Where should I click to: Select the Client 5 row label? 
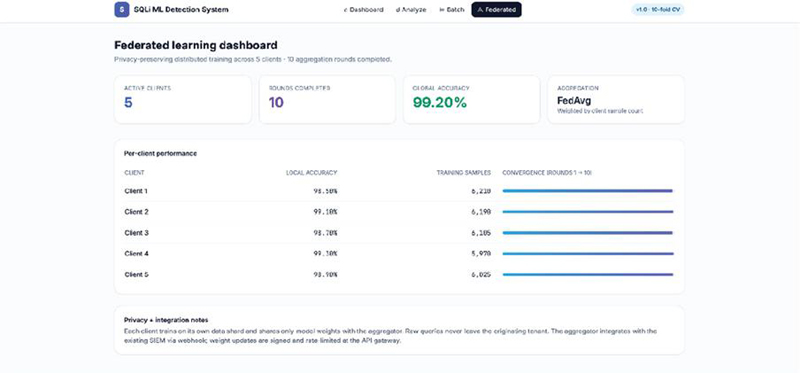click(x=136, y=275)
